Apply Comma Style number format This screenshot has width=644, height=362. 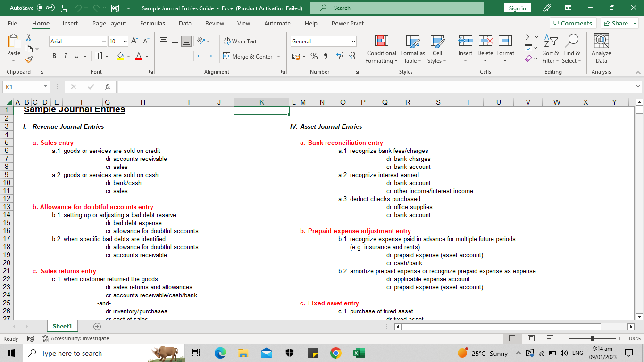(326, 57)
